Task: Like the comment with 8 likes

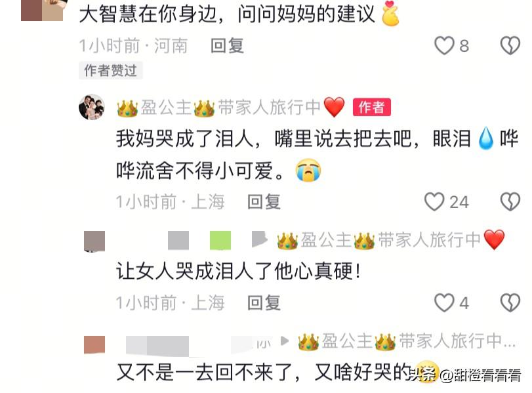Action: [x=445, y=45]
